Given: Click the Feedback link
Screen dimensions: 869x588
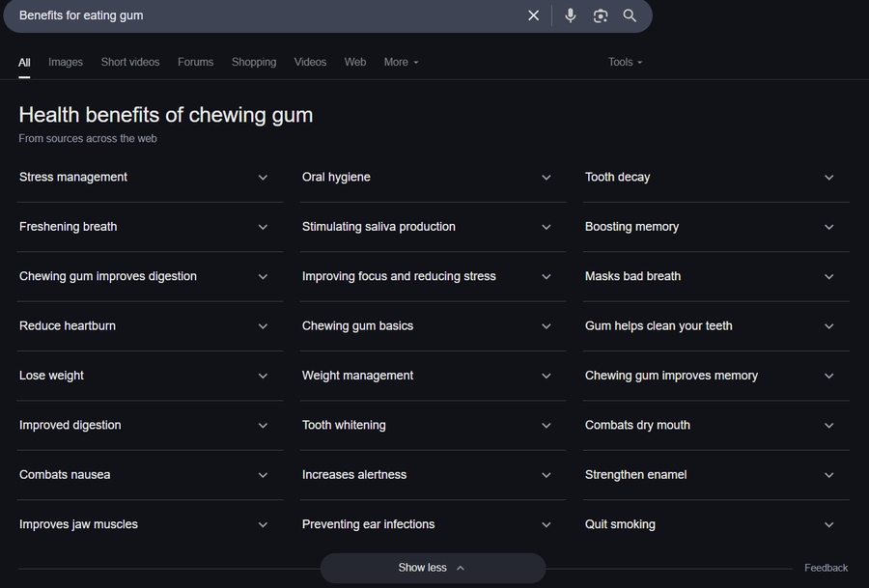Looking at the screenshot, I should click(826, 568).
